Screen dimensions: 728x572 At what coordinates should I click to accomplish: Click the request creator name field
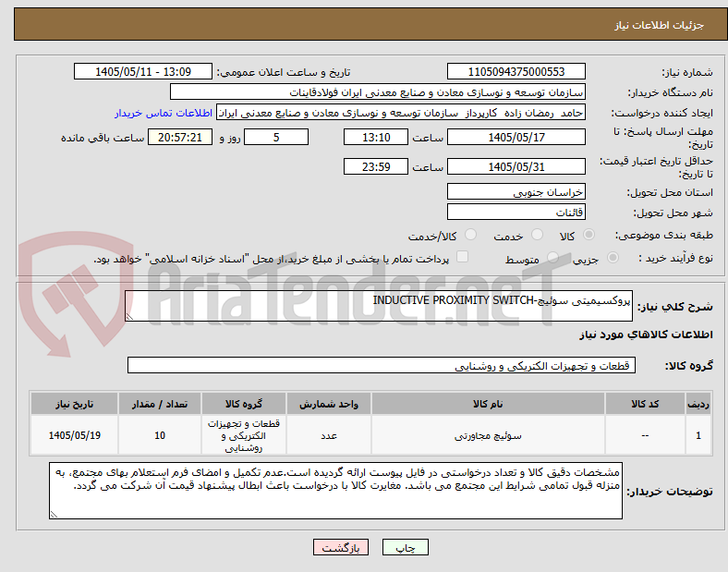pos(401,113)
